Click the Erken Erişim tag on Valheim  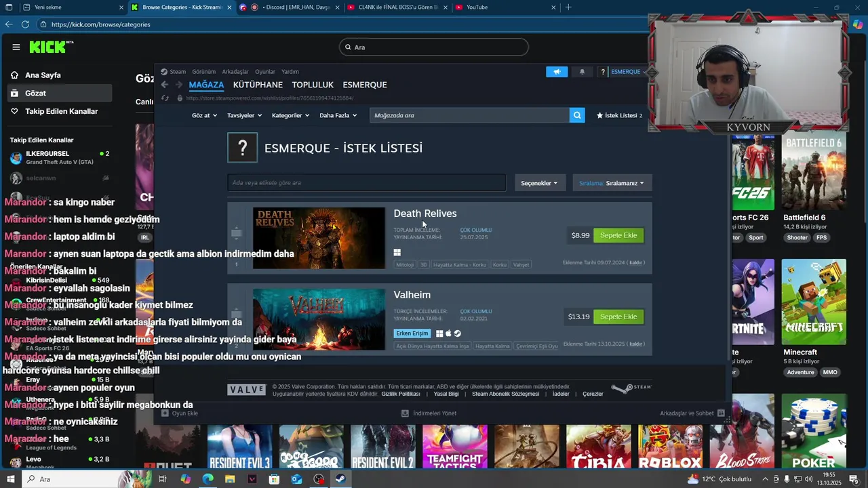click(x=412, y=333)
